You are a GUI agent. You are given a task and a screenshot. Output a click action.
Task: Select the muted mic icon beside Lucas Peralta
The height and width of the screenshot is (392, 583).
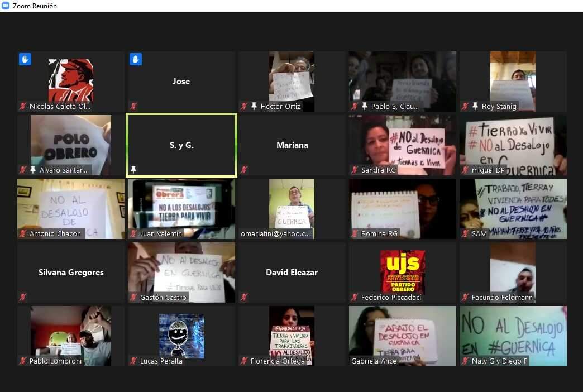click(134, 361)
